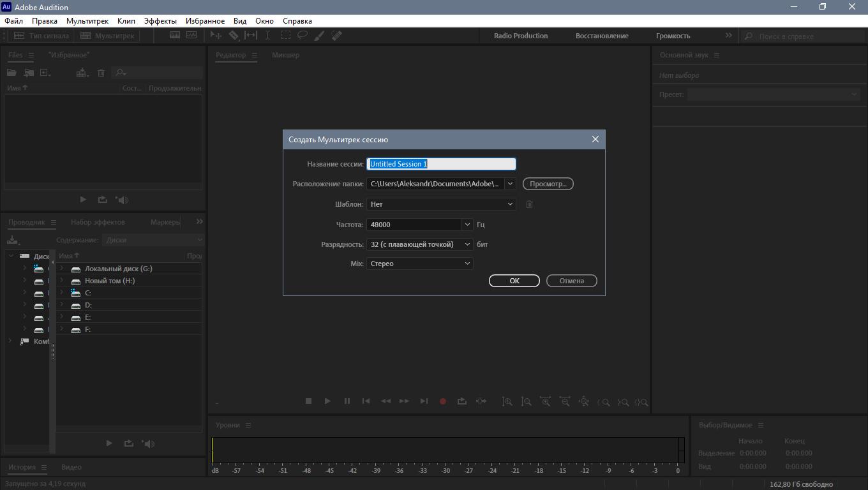Click the trash icon next to Шаблон

[529, 204]
